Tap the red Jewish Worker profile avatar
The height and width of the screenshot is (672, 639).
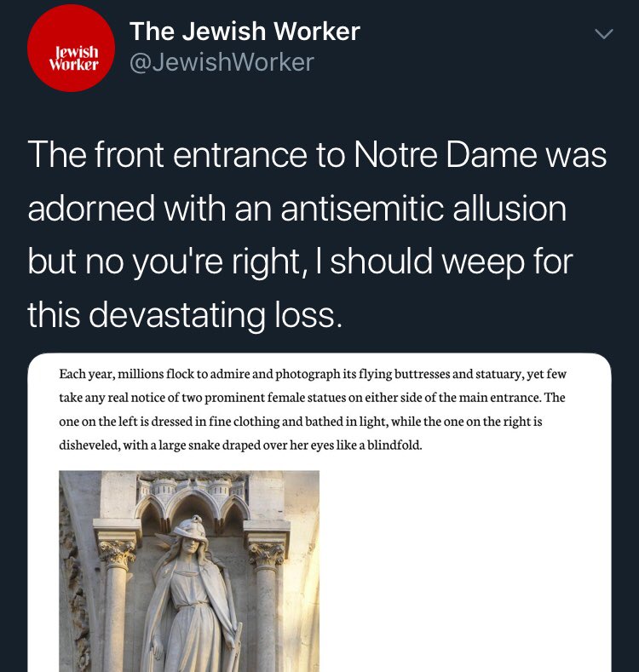(72, 49)
